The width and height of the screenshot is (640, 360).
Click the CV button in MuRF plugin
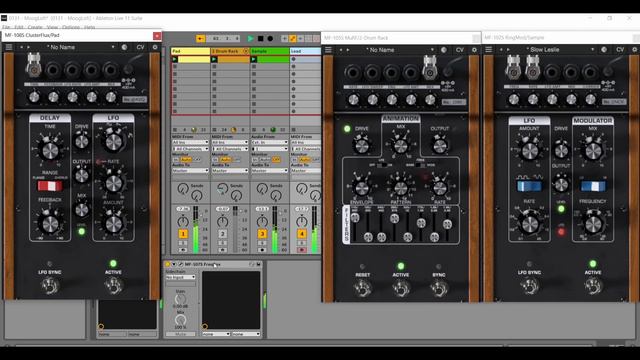coord(460,50)
